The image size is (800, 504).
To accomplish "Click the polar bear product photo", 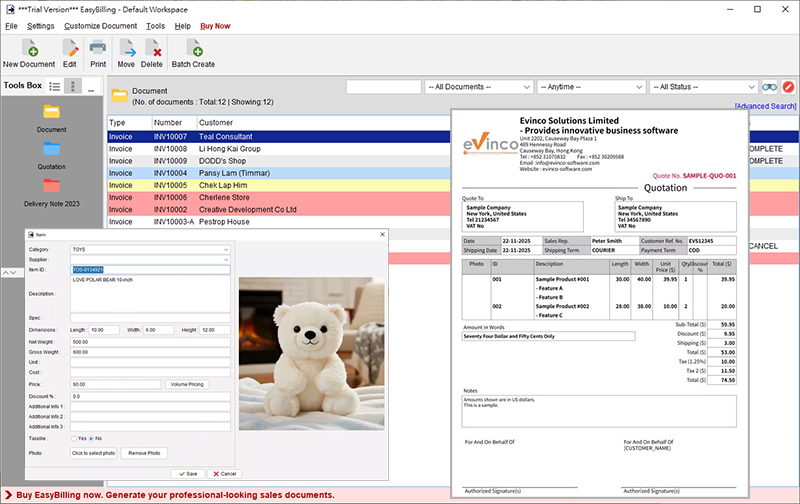I will click(x=311, y=354).
